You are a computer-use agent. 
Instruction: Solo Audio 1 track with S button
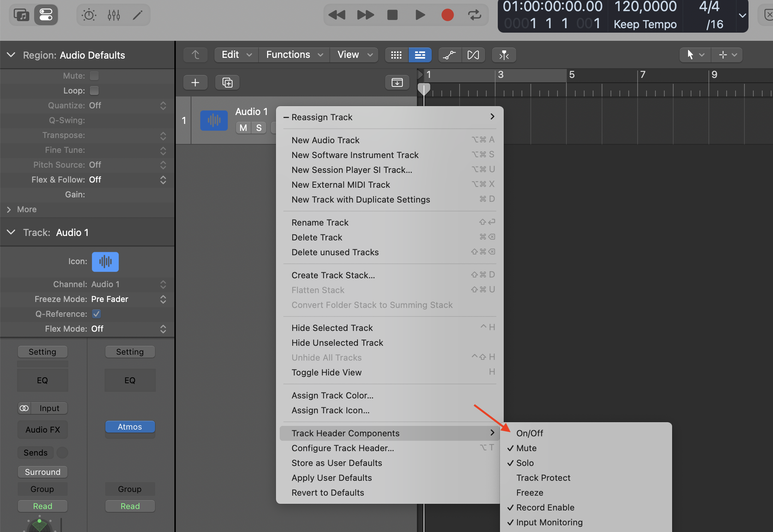259,128
